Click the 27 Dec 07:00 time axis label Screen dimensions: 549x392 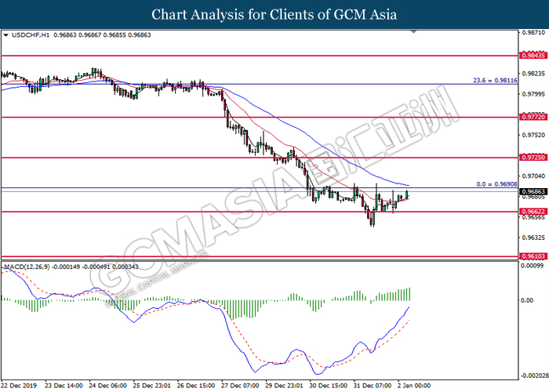coord(240,386)
